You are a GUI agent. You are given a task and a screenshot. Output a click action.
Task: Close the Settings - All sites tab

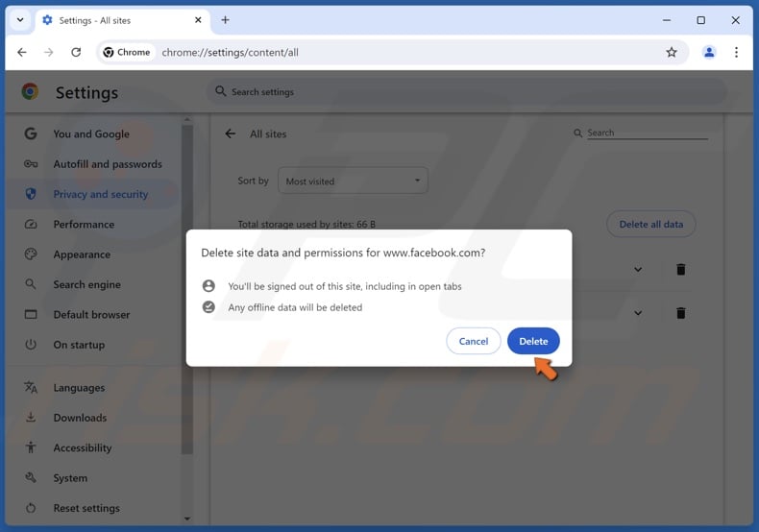pos(198,20)
